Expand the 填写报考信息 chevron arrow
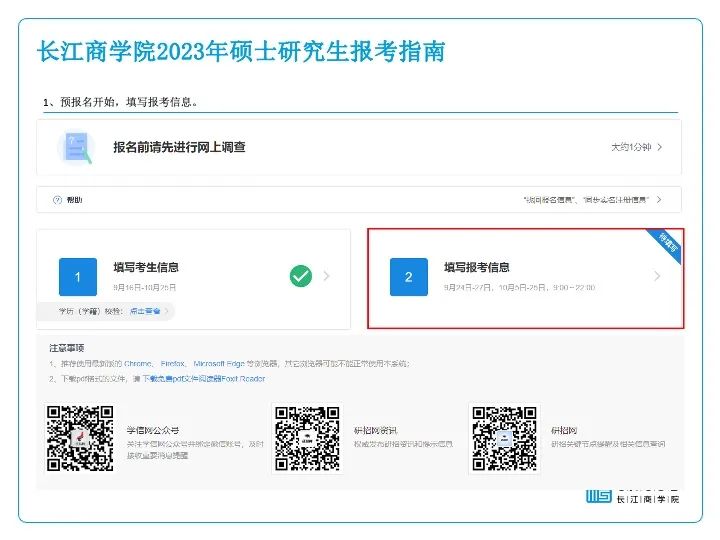Image resolution: width=720 pixels, height=540 pixels. (x=657, y=276)
